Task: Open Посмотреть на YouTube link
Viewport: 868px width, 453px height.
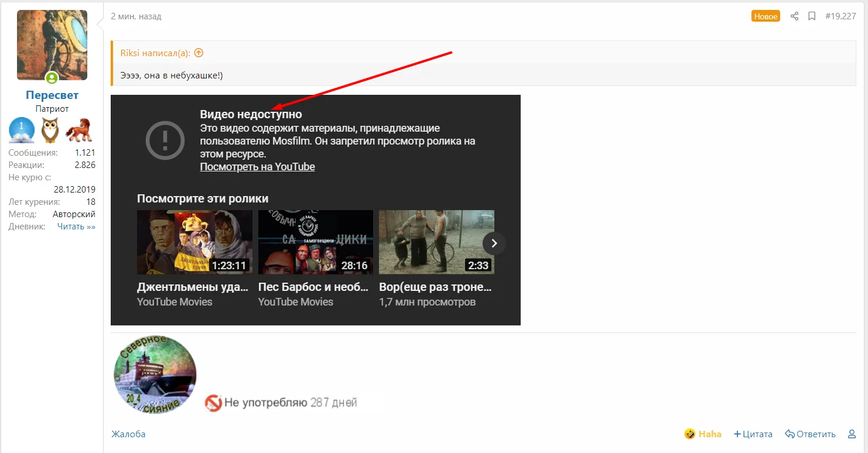Action: pyautogui.click(x=258, y=167)
